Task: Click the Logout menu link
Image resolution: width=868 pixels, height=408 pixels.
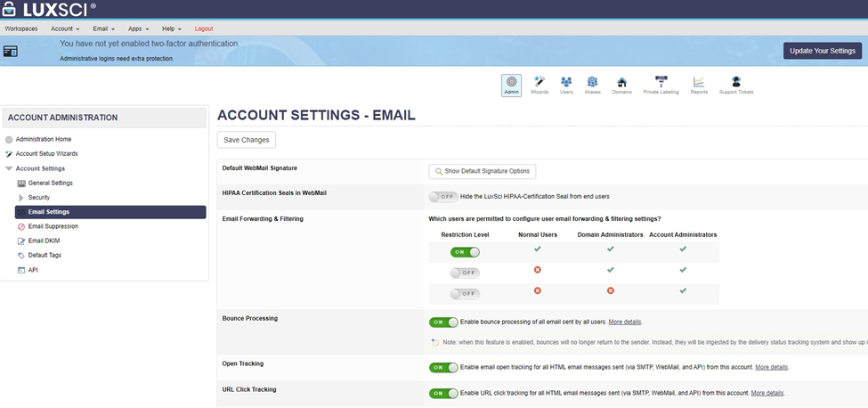Action: click(x=204, y=29)
